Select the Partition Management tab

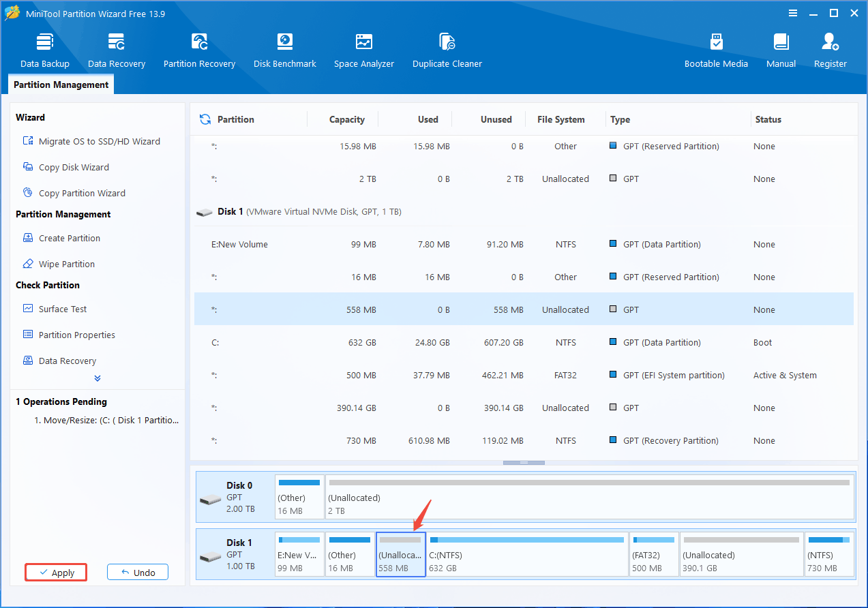tap(61, 85)
